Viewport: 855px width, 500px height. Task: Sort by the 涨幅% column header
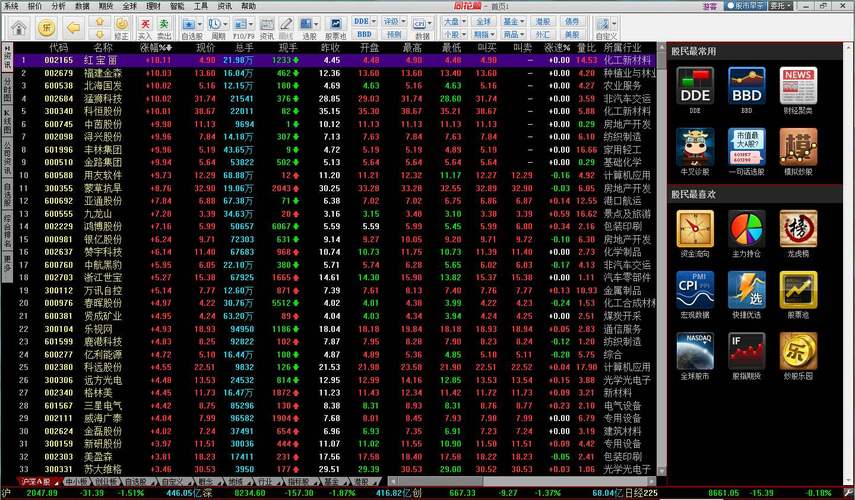156,47
